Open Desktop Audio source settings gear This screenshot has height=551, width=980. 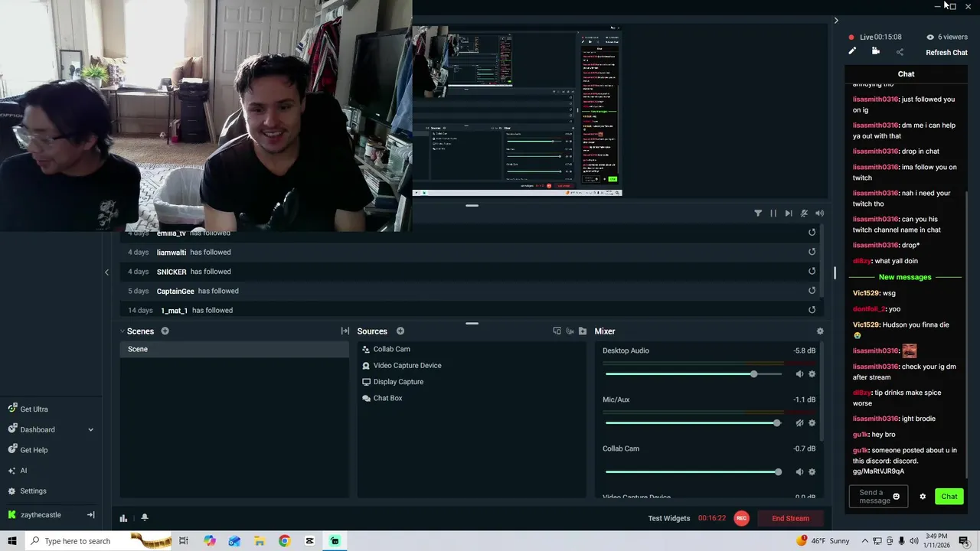point(812,374)
